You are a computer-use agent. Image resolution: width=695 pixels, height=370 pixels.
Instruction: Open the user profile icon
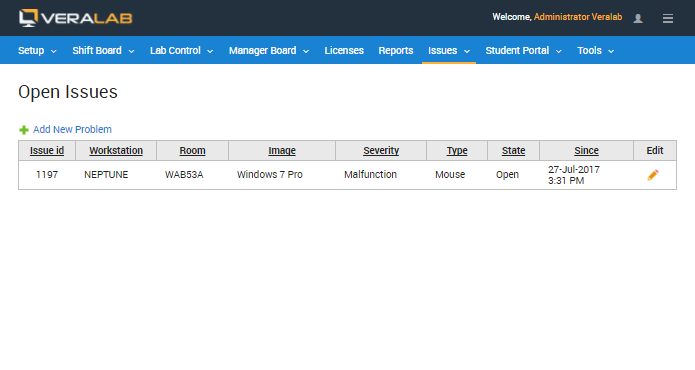pyautogui.click(x=638, y=18)
